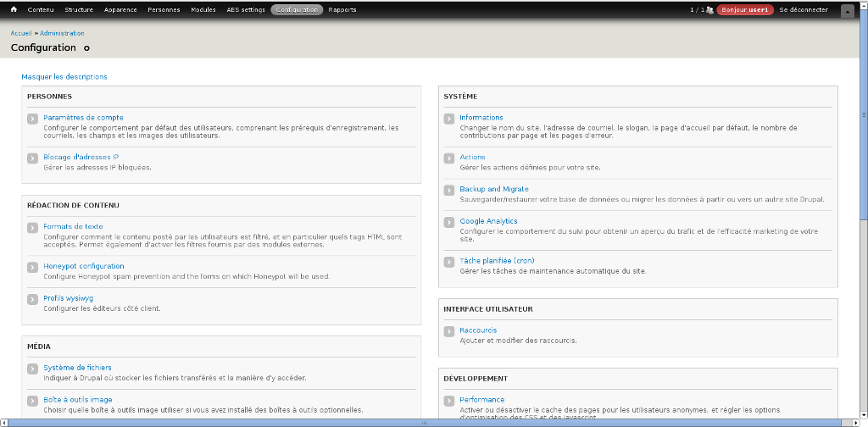
Task: Click the DÉVELOPPEMENT section heading
Action: (475, 379)
